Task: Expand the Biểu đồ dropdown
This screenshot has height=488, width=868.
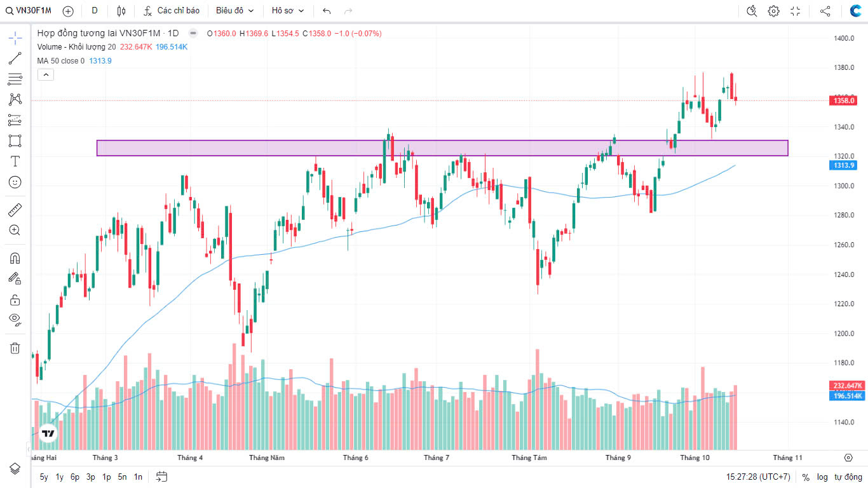Action: [x=234, y=11]
